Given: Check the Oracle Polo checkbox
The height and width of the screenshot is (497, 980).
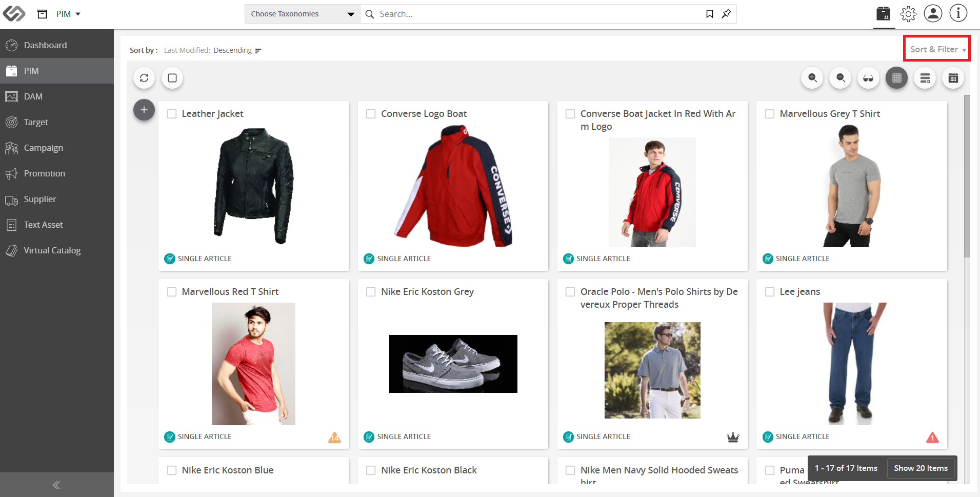Looking at the screenshot, I should (570, 292).
